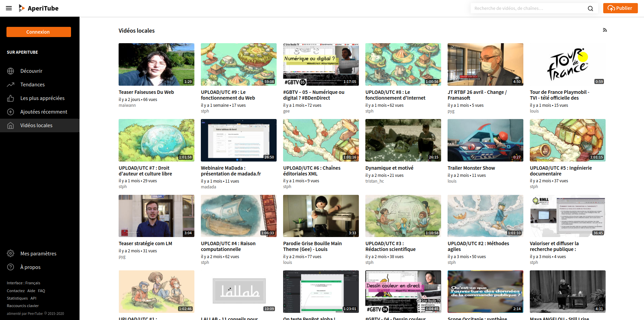Click the Publier upload button

click(620, 8)
